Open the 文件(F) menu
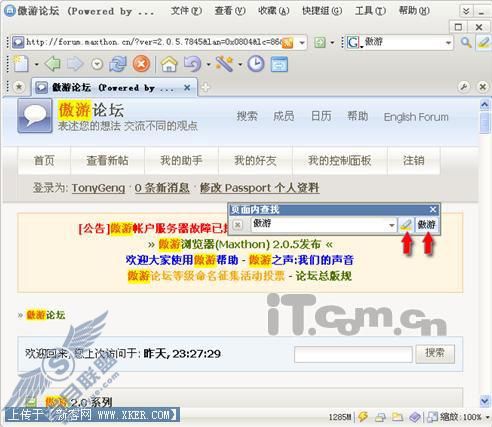The width and height of the screenshot is (492, 427). coord(186,11)
